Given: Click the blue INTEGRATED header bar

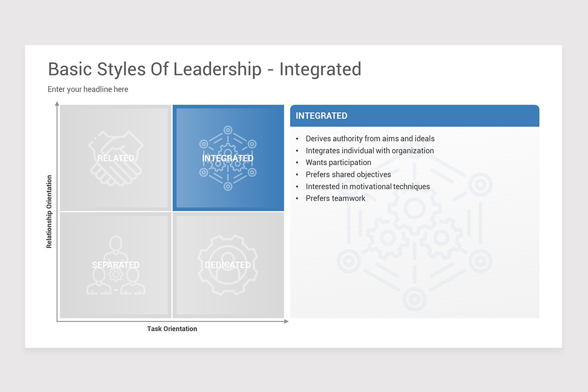Looking at the screenshot, I should coord(415,116).
